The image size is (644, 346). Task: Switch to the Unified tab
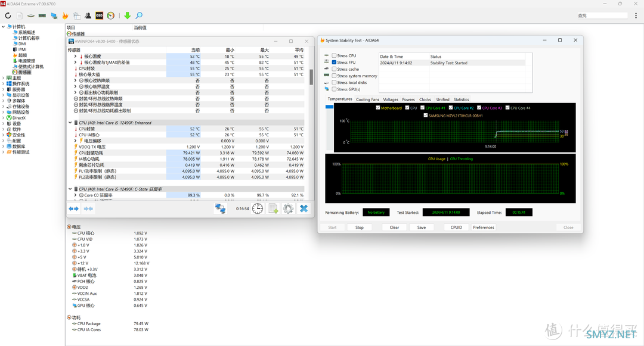point(442,99)
